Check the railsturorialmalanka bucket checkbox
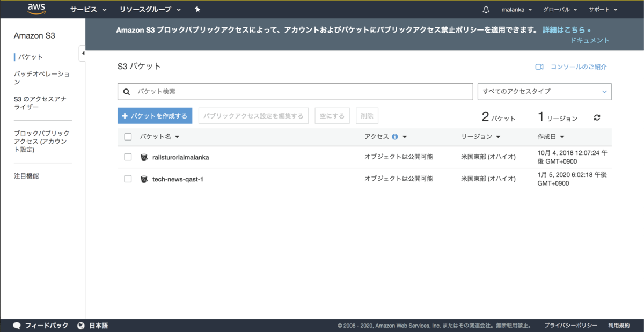The width and height of the screenshot is (644, 332). tap(128, 157)
